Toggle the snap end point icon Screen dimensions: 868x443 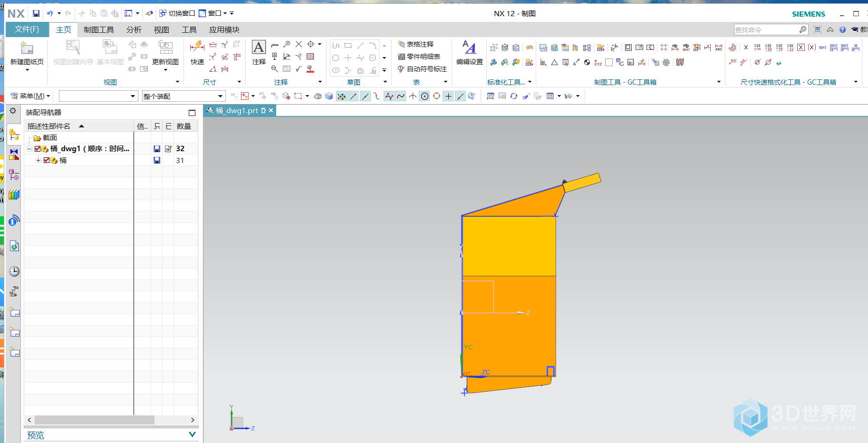(353, 96)
